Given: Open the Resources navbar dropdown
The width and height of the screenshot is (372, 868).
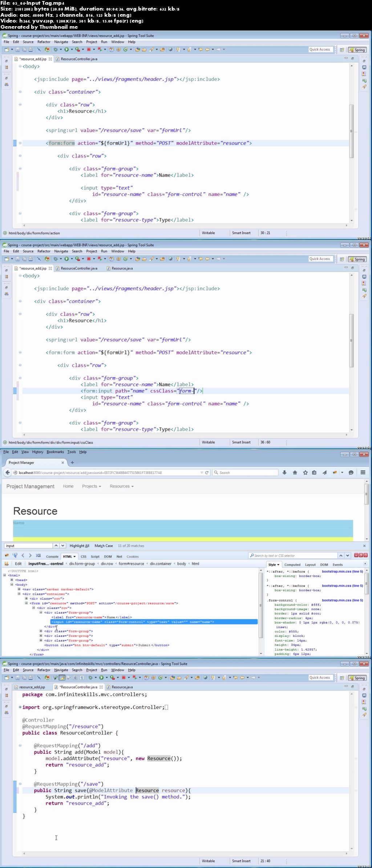Looking at the screenshot, I should [x=122, y=486].
